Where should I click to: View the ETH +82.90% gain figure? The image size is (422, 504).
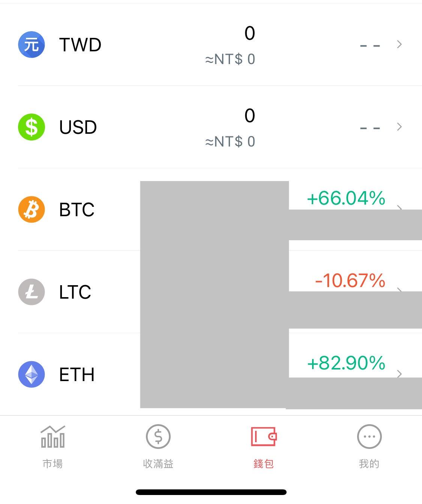coord(346,363)
